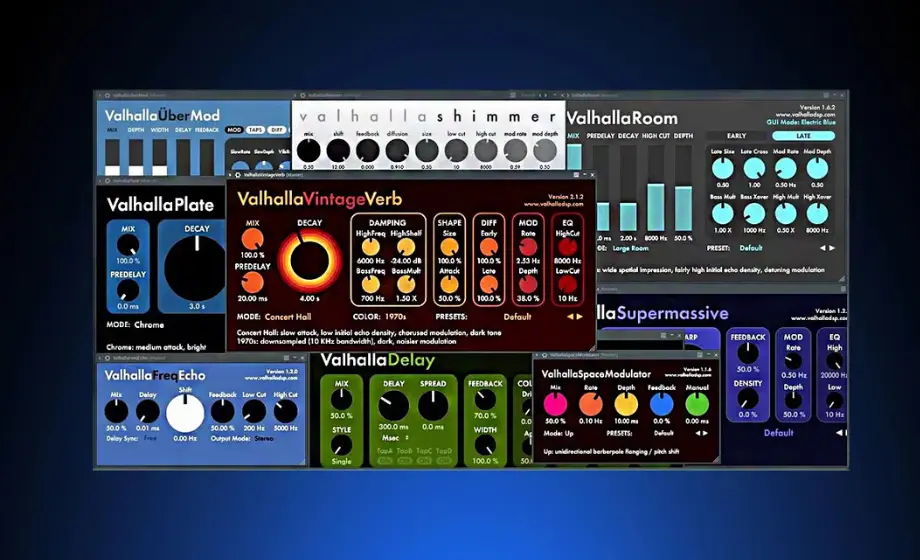This screenshot has height=560, width=920.
Task: Click previous preset arrow in ValhallaRoom
Action: [x=822, y=248]
